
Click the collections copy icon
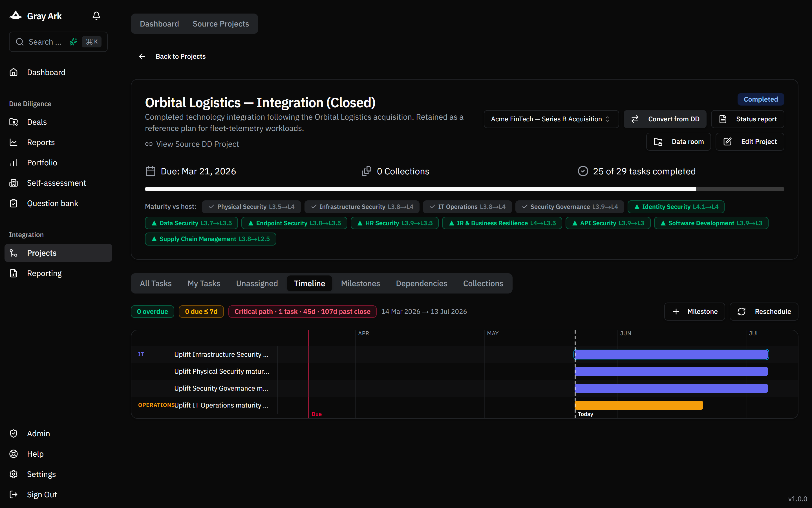pos(367,171)
